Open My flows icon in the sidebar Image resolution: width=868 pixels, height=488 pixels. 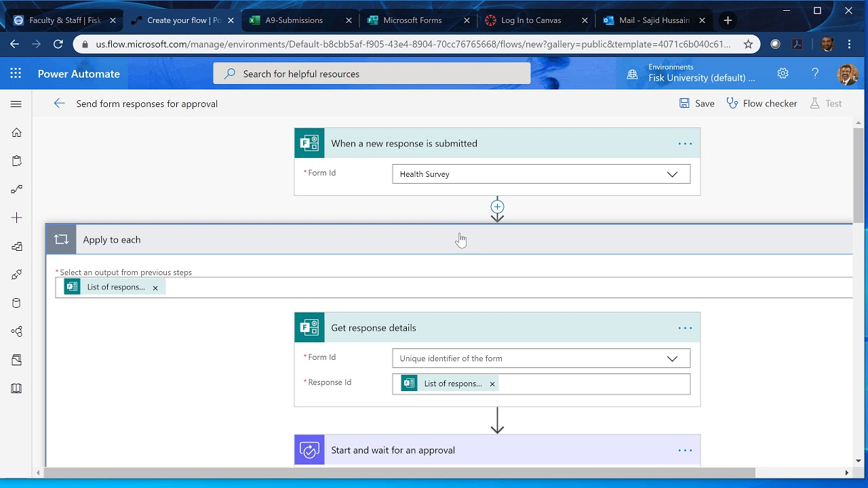click(16, 189)
